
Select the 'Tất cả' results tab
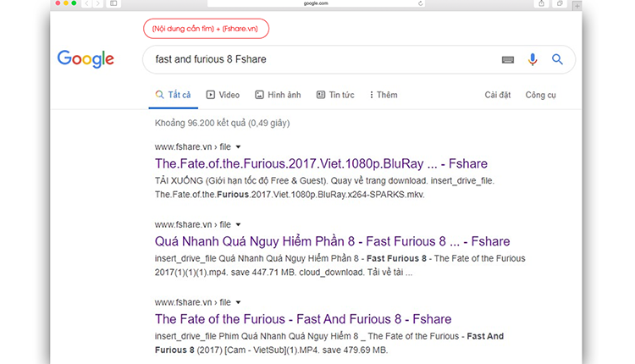[x=174, y=95]
